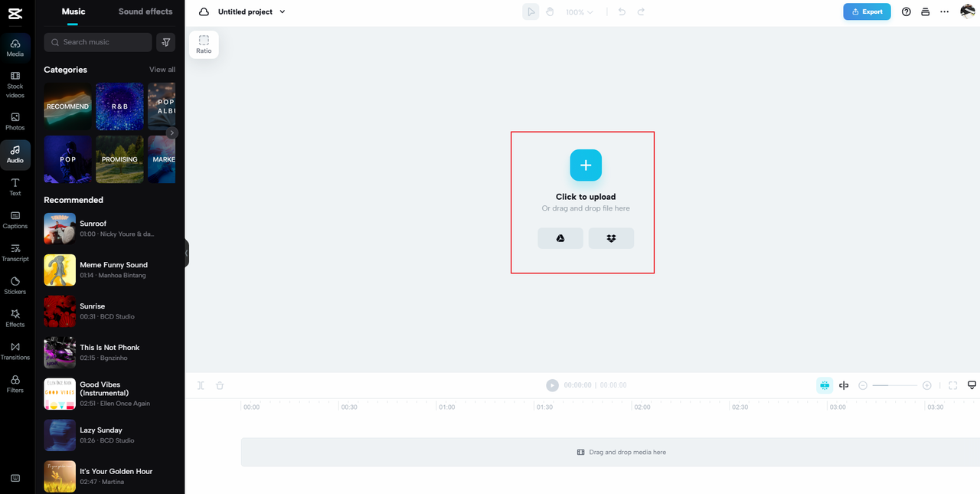
Task: Expand more categories with arrow
Action: coord(172,132)
